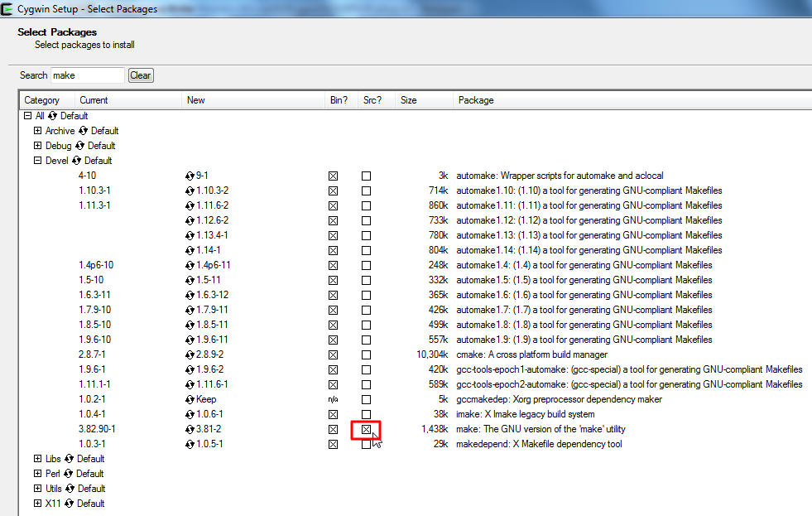The width and height of the screenshot is (812, 516).
Task: Cycle version icon for cmake 2.8.9-2
Action: 190,354
